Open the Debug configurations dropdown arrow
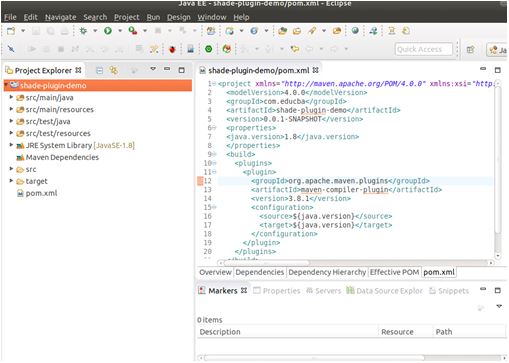The image size is (509, 363). (95, 31)
